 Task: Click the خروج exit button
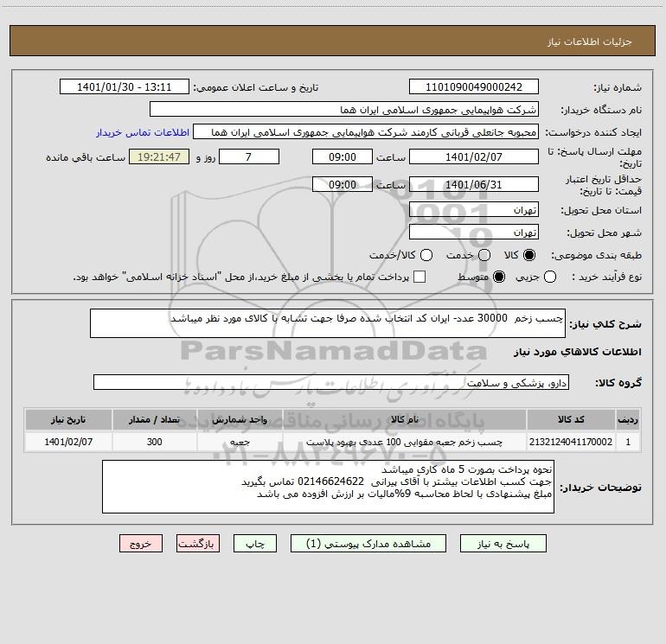click(141, 544)
